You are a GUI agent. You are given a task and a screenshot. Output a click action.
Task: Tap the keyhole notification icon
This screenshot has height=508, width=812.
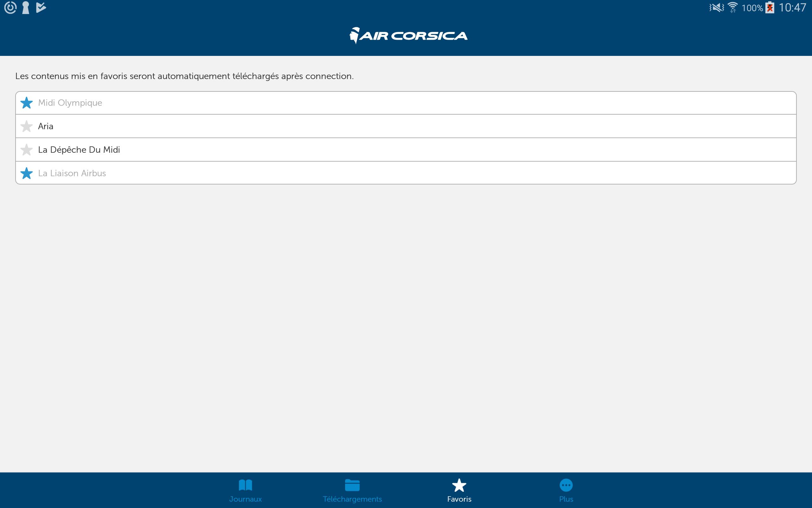tap(25, 7)
